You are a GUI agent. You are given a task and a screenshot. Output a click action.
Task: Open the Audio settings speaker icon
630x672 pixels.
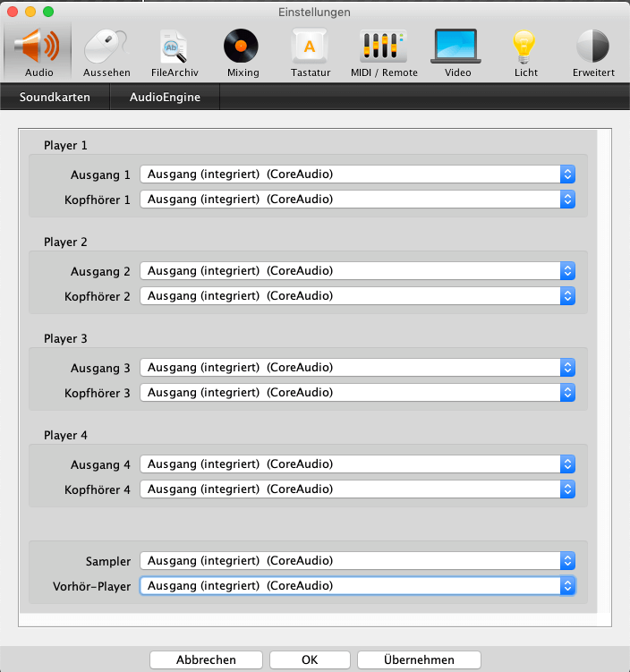click(x=38, y=47)
